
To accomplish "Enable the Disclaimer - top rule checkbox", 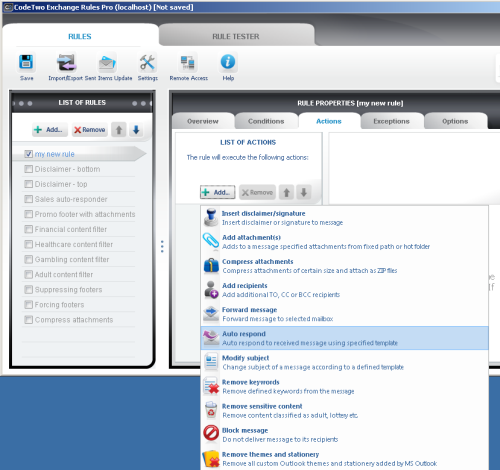I will (28, 184).
